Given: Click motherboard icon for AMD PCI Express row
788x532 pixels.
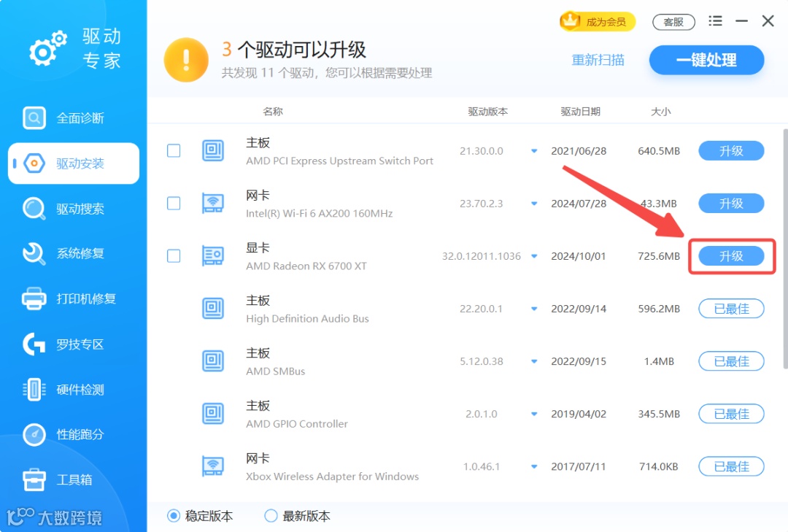Looking at the screenshot, I should [213, 150].
